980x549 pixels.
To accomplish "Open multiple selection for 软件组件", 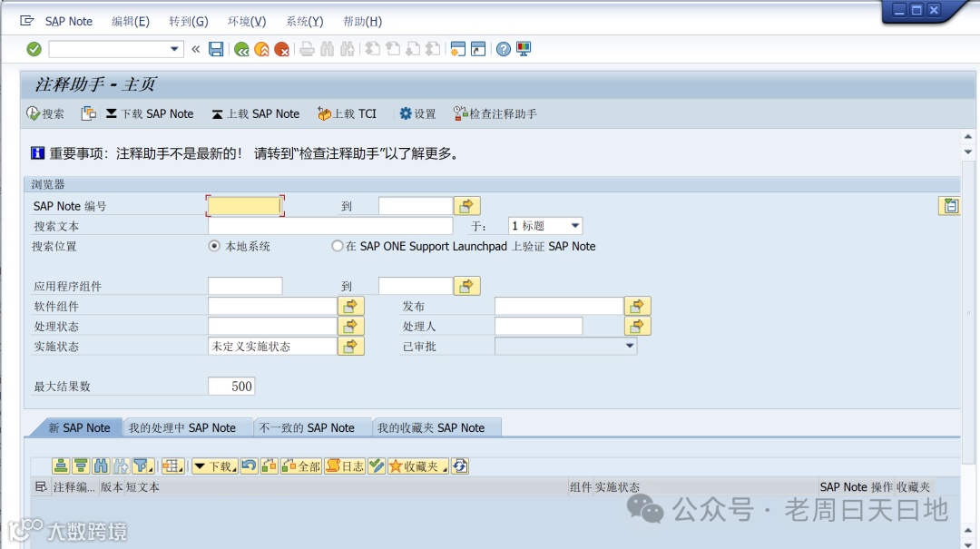I will click(350, 306).
